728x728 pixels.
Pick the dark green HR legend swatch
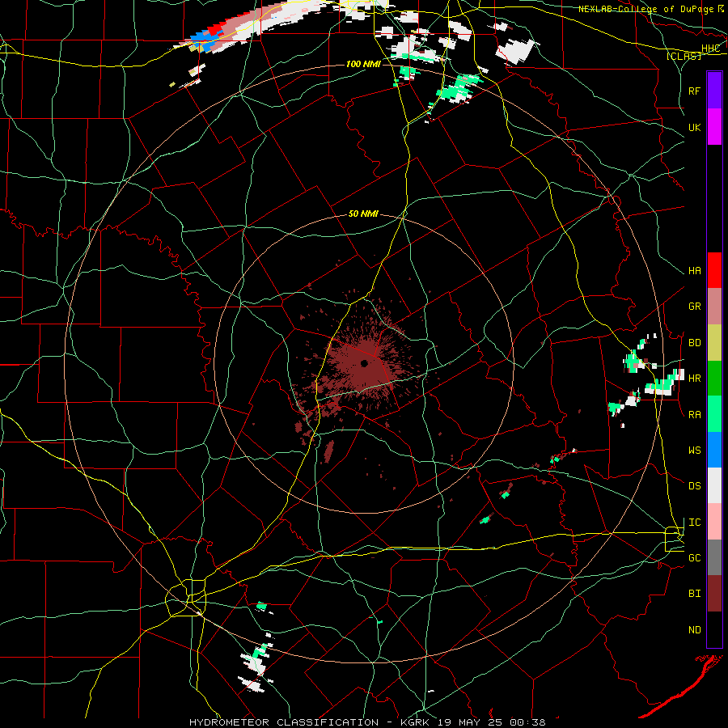(x=714, y=379)
